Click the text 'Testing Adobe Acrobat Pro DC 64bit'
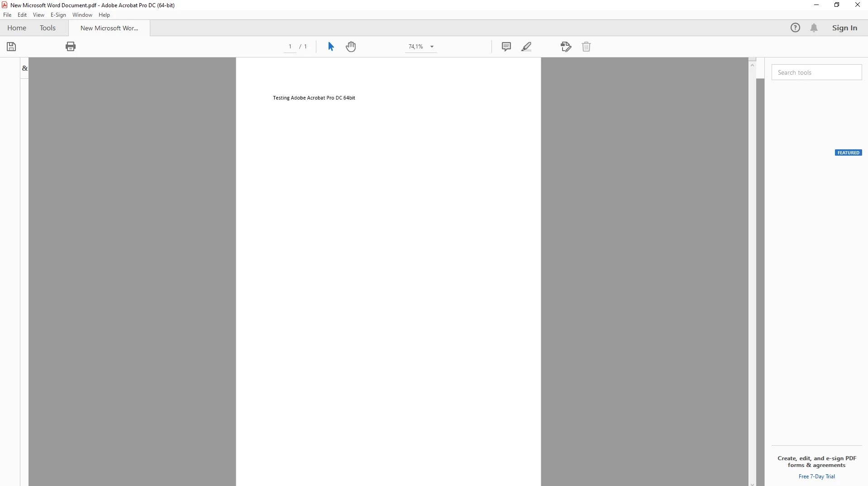 tap(314, 98)
